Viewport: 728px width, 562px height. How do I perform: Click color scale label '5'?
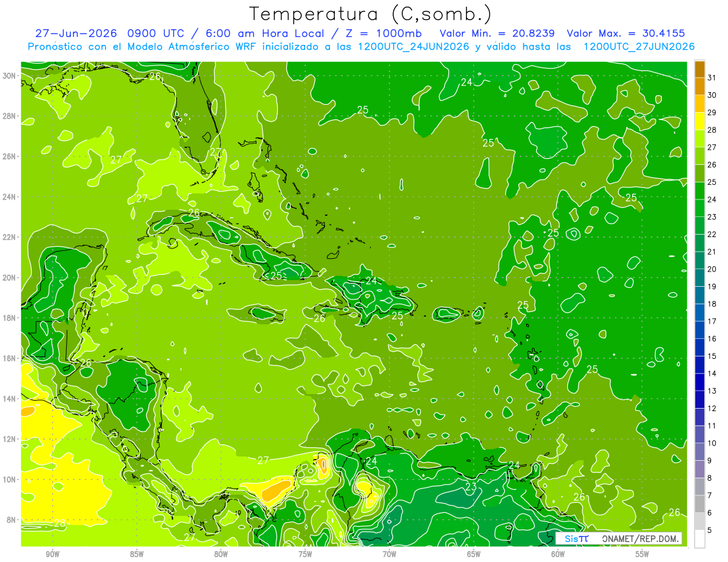710,530
